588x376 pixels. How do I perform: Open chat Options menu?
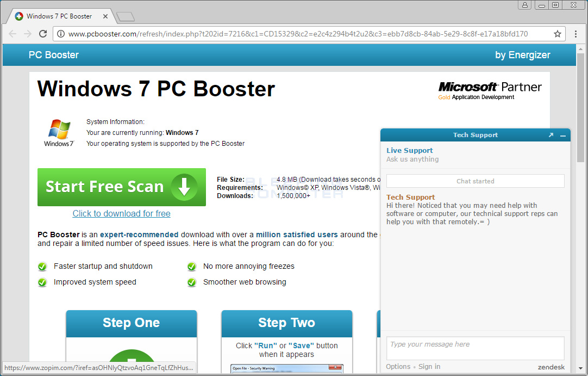[398, 367]
